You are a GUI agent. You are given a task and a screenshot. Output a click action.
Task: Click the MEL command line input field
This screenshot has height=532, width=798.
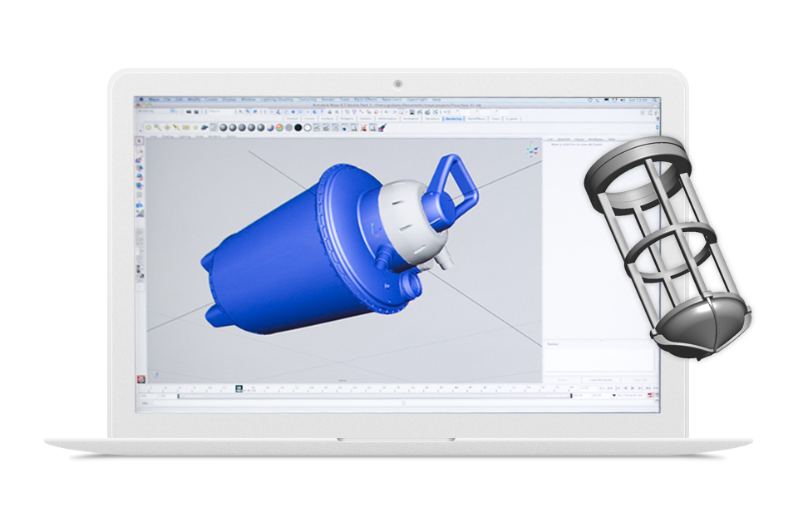pyautogui.click(x=278, y=403)
